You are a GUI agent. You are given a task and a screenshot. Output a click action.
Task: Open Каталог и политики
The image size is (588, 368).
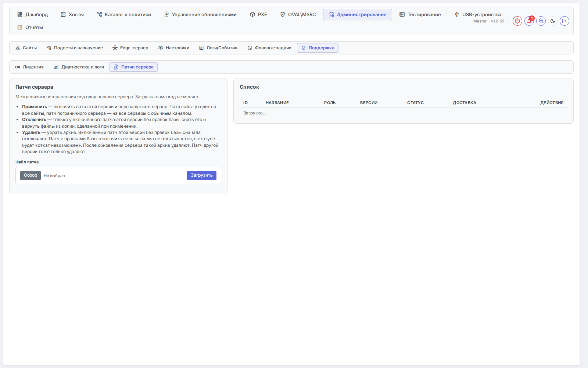(124, 14)
